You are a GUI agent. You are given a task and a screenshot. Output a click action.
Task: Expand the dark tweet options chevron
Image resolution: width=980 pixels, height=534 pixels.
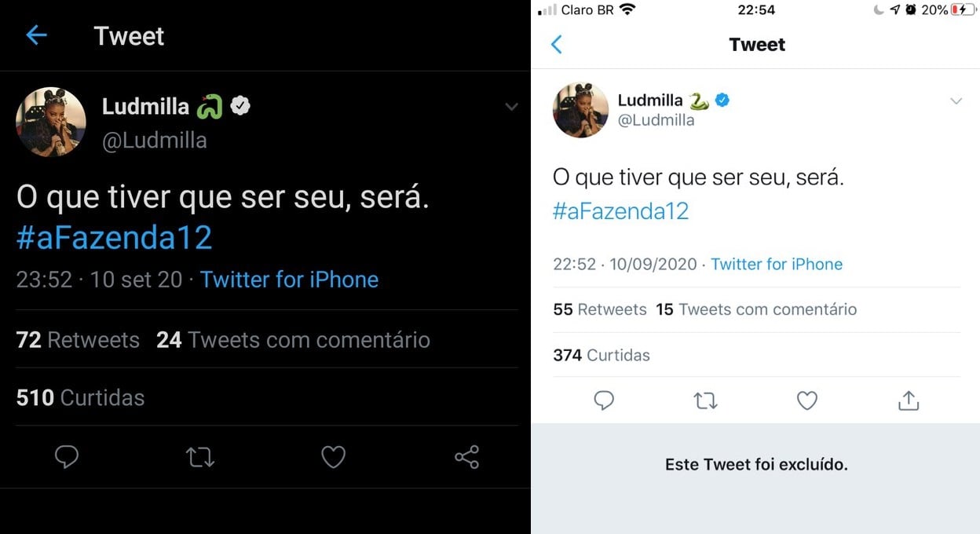tap(511, 107)
